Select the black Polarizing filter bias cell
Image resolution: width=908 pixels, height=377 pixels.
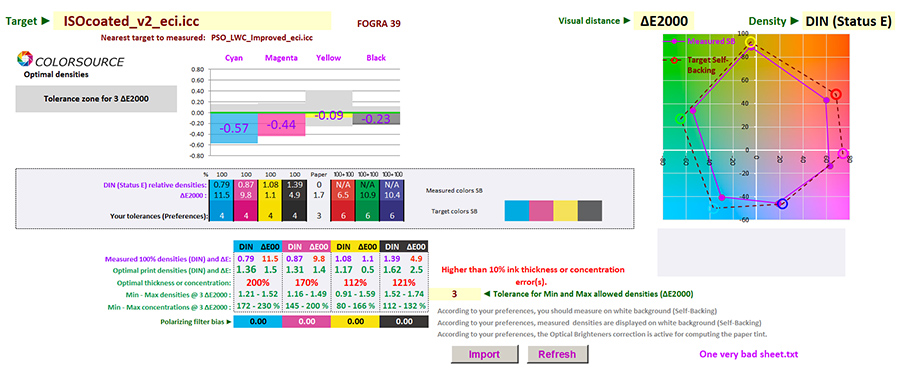coord(404,322)
